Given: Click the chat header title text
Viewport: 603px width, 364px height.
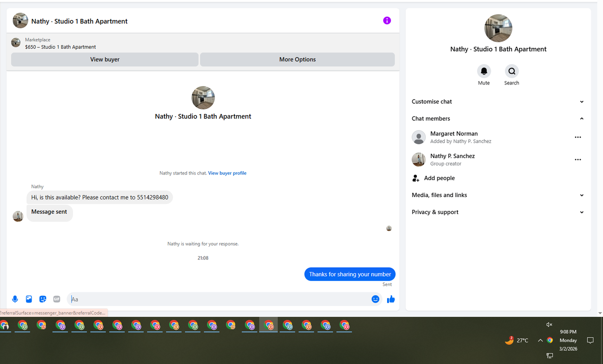Looking at the screenshot, I should [x=79, y=21].
